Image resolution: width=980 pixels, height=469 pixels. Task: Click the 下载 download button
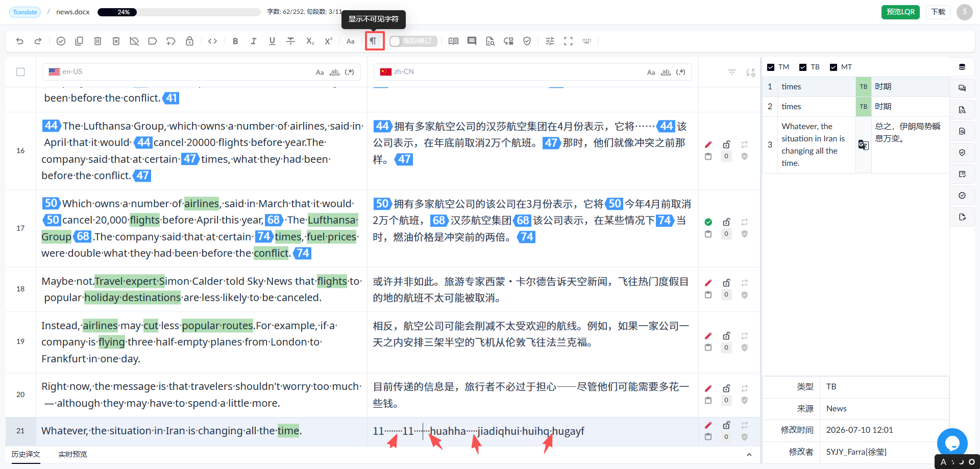pyautogui.click(x=938, y=12)
